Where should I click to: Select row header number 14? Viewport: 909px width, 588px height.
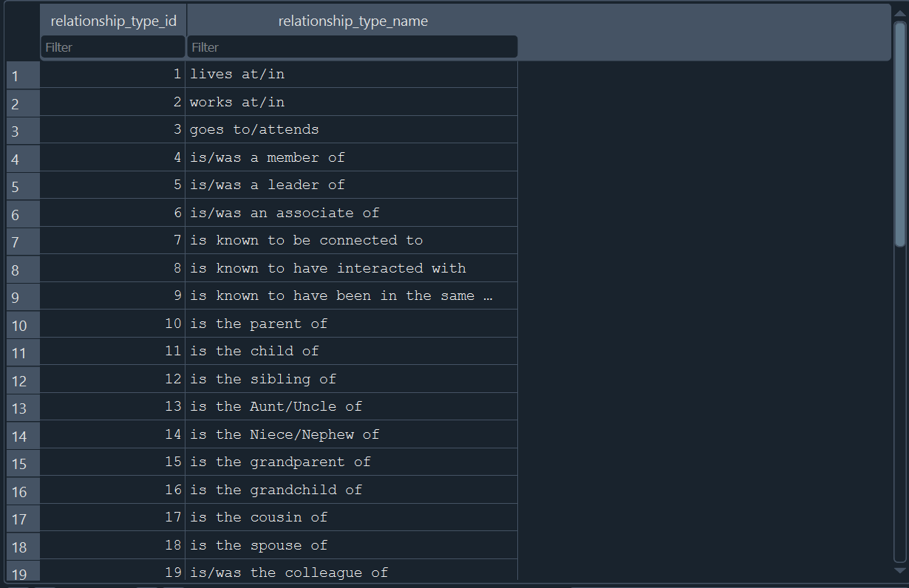23,434
